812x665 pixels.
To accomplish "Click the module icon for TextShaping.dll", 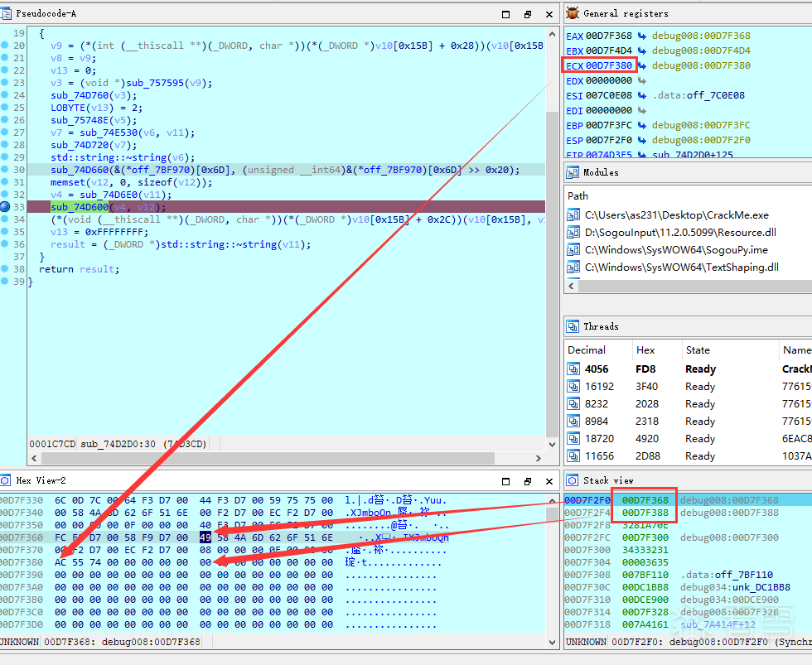I will 573,267.
